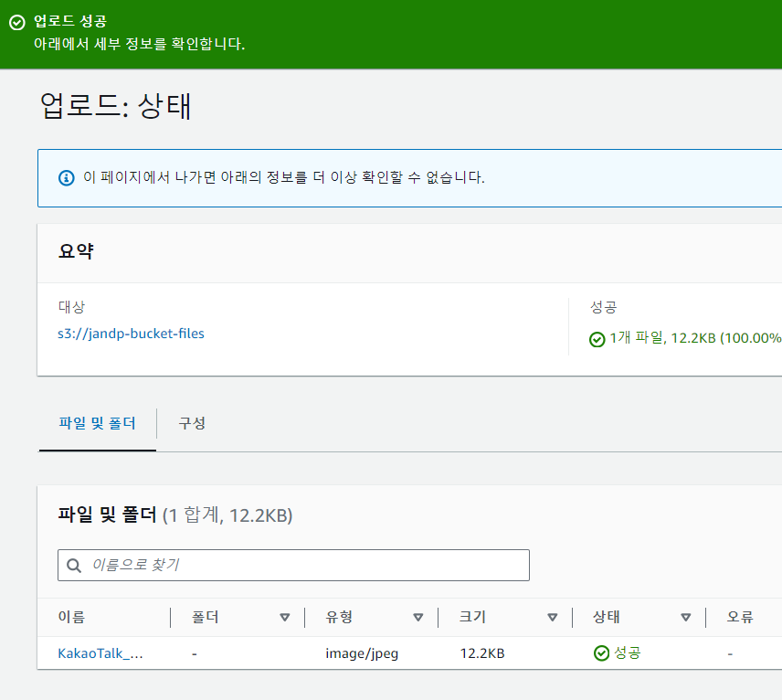This screenshot has height=700, width=782.
Task: Switch to the 파일 및 폴더 tab
Action: (97, 423)
